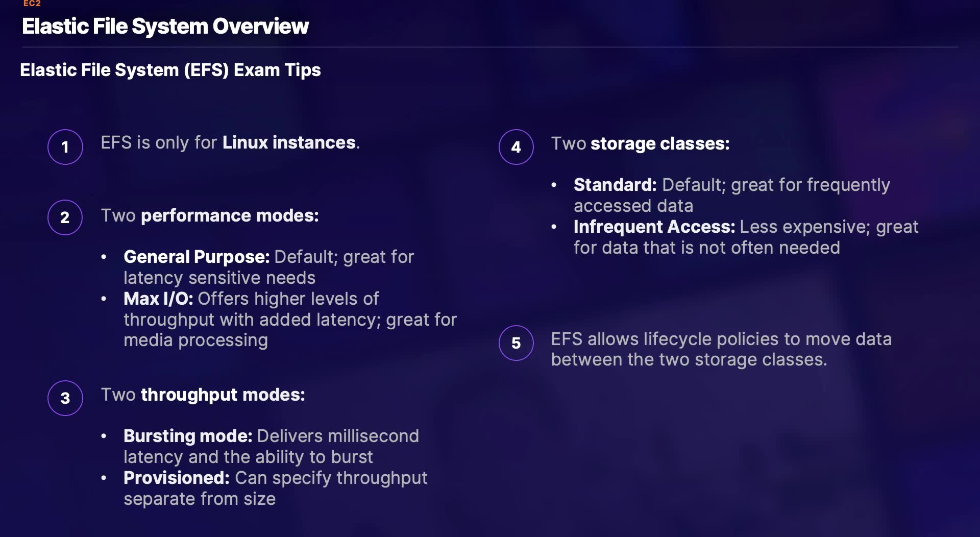Click the "Elastic File System Overview" title
Viewport: 980px width, 537px height.
click(x=165, y=27)
